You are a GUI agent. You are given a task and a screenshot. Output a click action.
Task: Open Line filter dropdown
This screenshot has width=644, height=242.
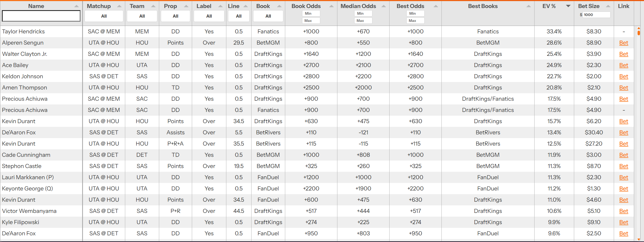239,16
